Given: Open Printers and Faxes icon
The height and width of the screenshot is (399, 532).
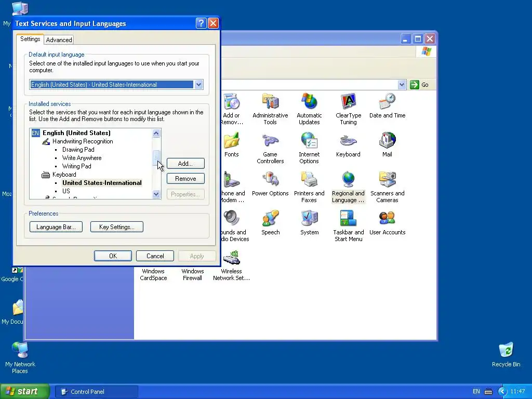Looking at the screenshot, I should pos(309,187).
